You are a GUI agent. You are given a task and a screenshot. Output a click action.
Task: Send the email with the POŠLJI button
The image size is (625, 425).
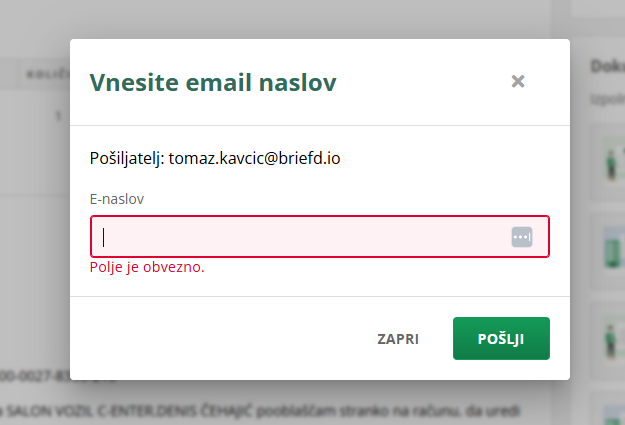pyautogui.click(x=501, y=338)
